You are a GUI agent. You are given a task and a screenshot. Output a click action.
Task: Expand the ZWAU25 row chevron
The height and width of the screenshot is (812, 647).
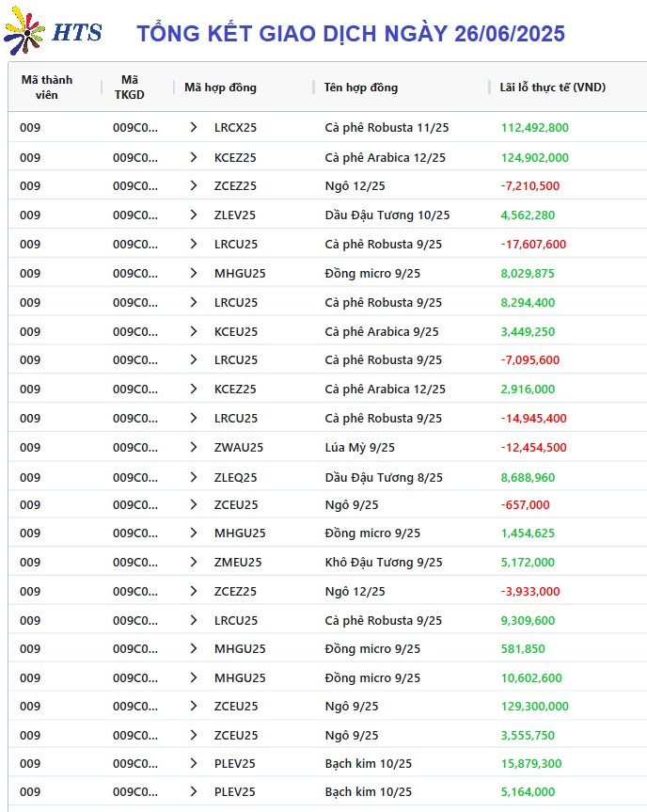[194, 448]
